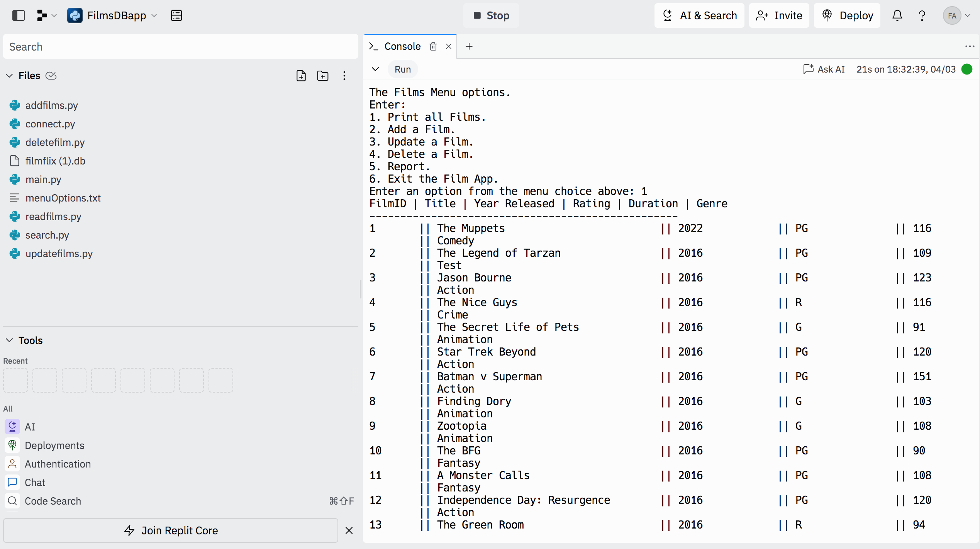This screenshot has width=980, height=549.
Task: Open the notifications bell
Action: tap(897, 15)
